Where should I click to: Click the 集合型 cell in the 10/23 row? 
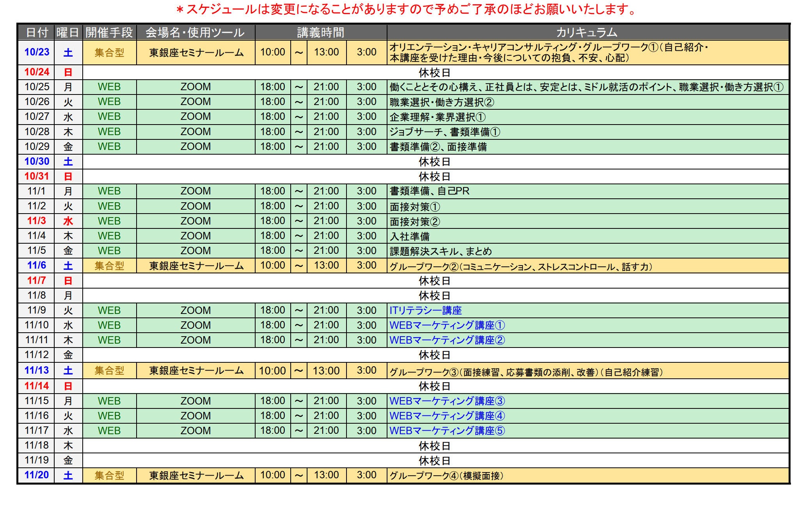click(110, 52)
